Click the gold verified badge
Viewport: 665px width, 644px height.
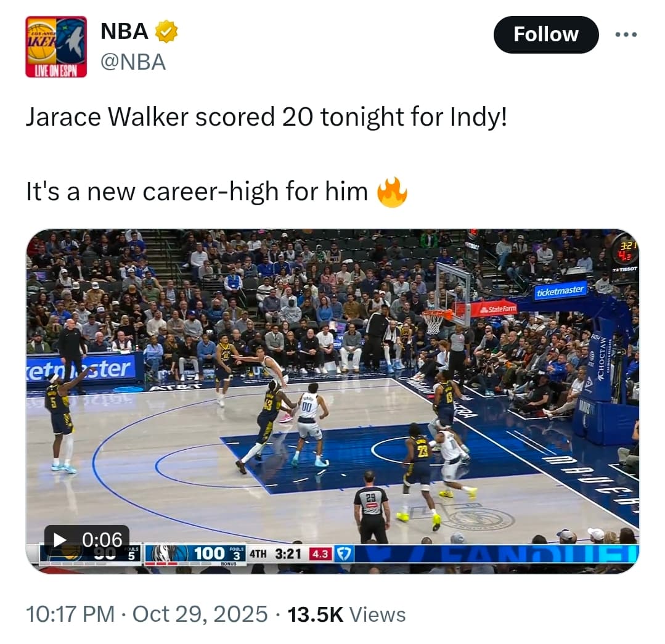pos(166,31)
